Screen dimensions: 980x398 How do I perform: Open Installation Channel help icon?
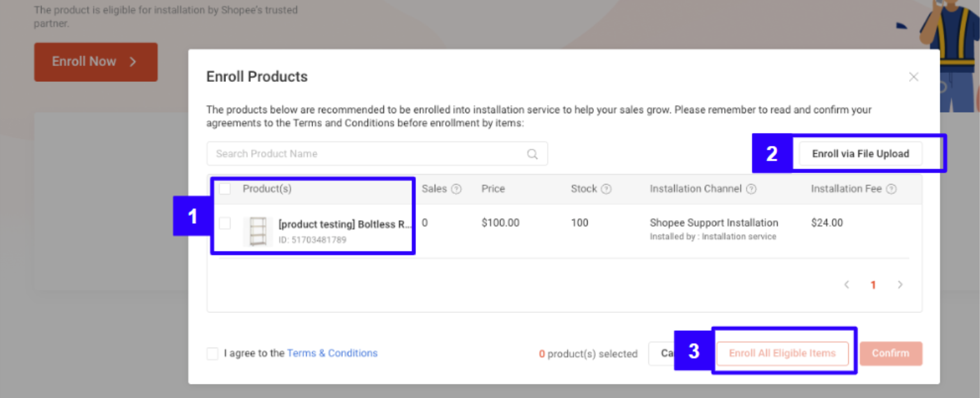click(x=751, y=189)
